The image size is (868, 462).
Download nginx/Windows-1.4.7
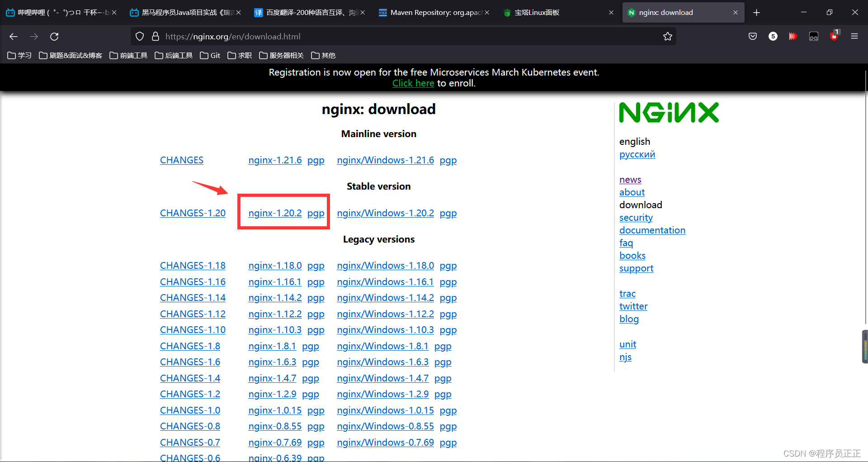pos(382,378)
